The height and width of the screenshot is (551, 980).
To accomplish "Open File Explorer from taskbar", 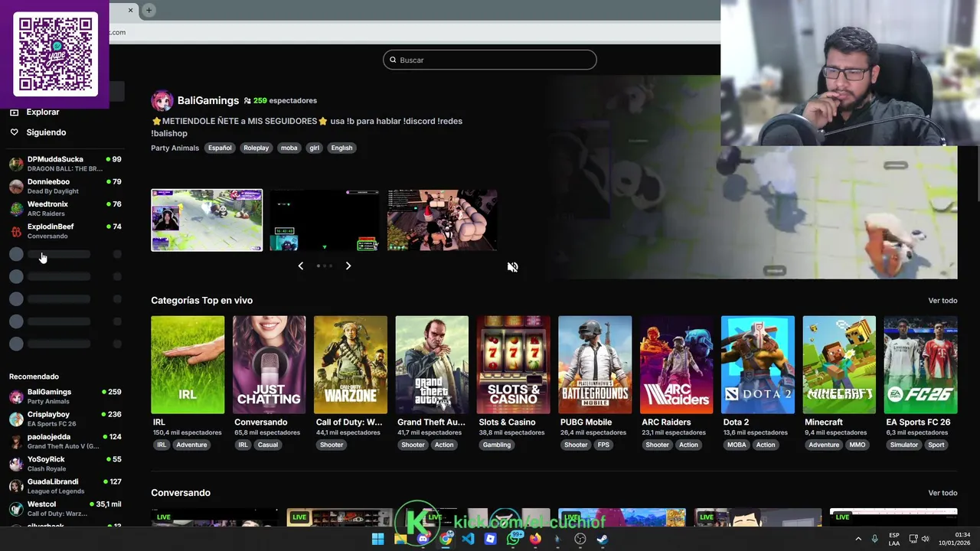I will click(x=400, y=539).
